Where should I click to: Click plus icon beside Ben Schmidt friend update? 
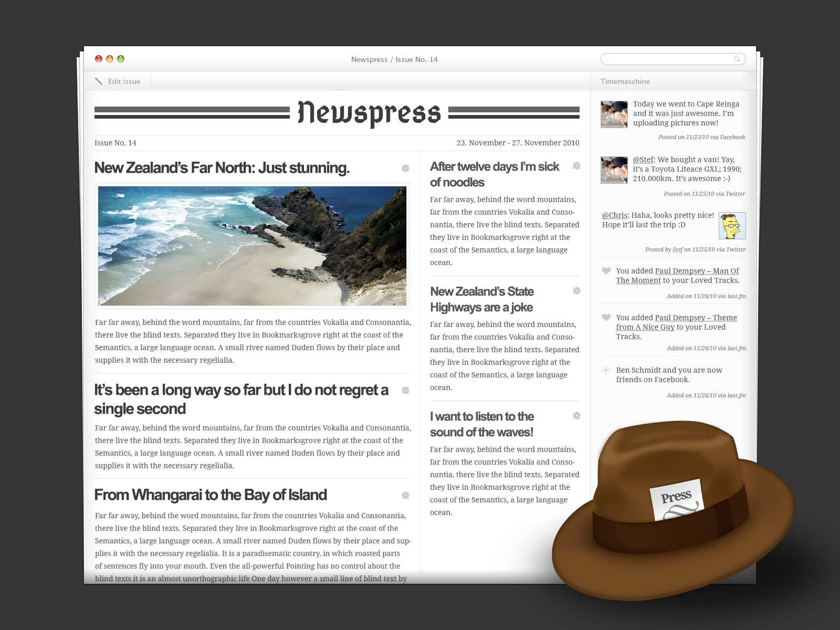[606, 370]
